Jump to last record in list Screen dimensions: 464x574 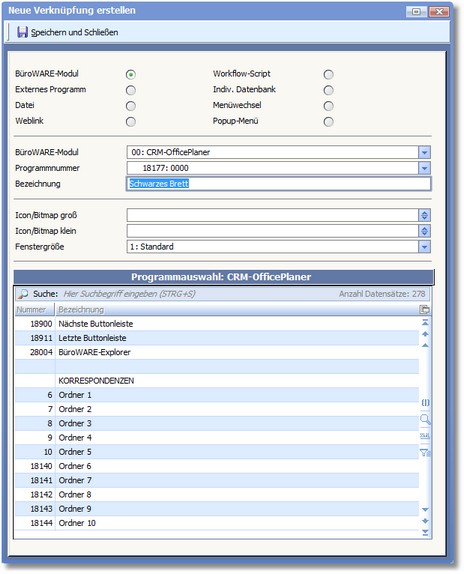click(x=425, y=532)
